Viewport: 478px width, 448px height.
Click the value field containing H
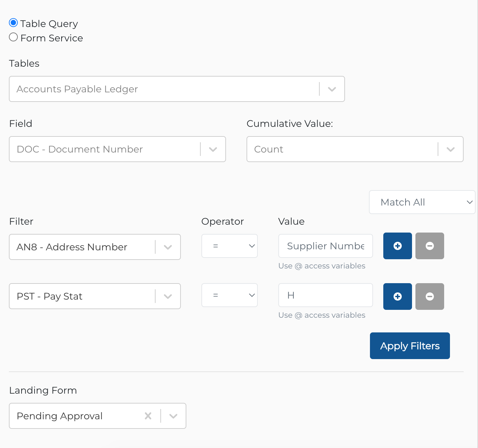pyautogui.click(x=326, y=295)
